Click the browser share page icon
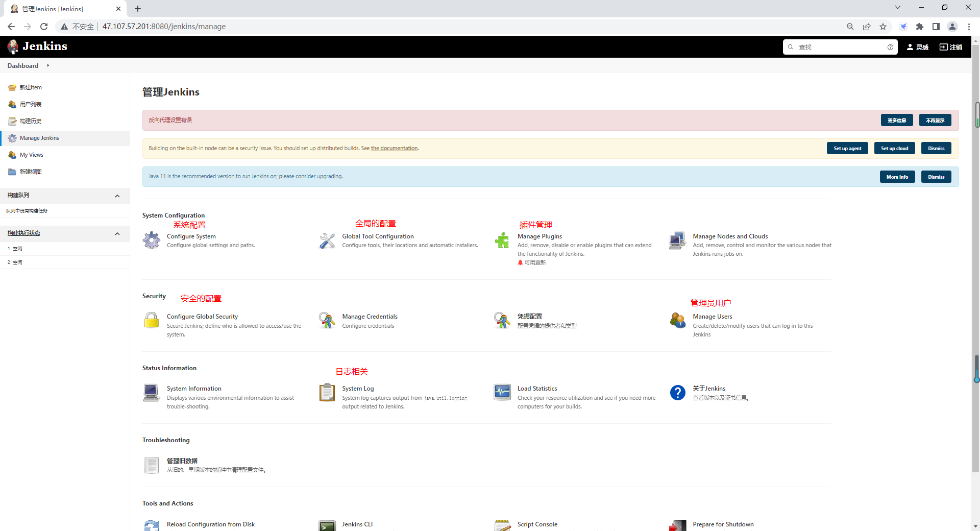This screenshot has width=980, height=531. point(867,27)
